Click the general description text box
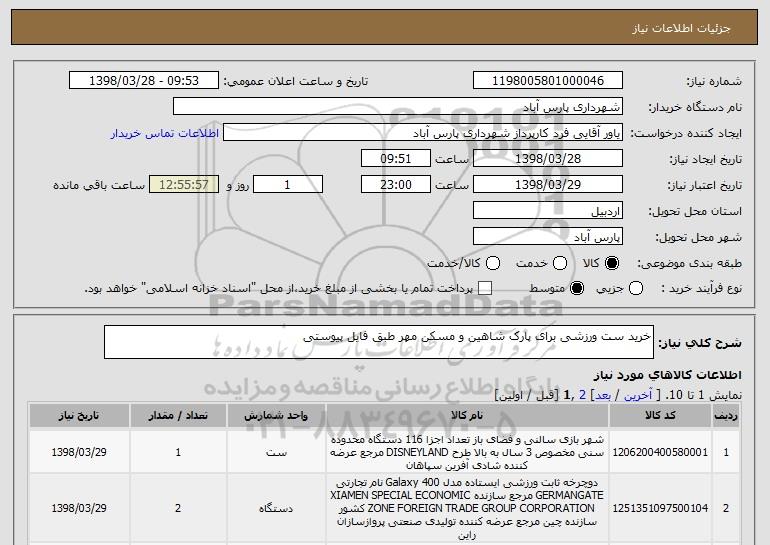Screen dimensions: 770x545 pyautogui.click(x=379, y=342)
